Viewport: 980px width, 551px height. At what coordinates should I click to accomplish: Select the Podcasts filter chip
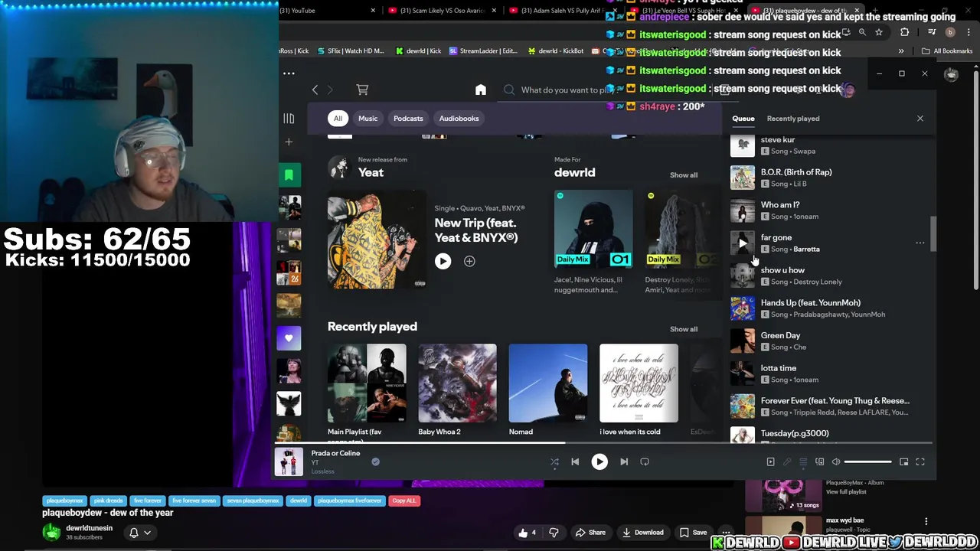[x=408, y=119]
